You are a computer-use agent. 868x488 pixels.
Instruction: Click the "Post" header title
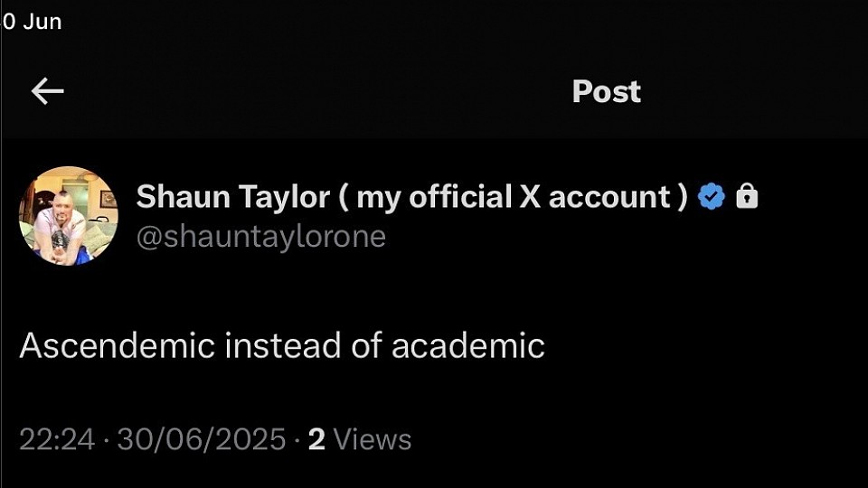[606, 91]
